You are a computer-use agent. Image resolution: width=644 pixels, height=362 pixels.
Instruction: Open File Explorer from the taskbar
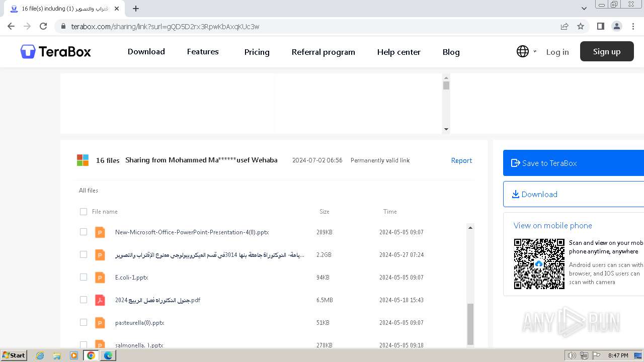click(57, 355)
